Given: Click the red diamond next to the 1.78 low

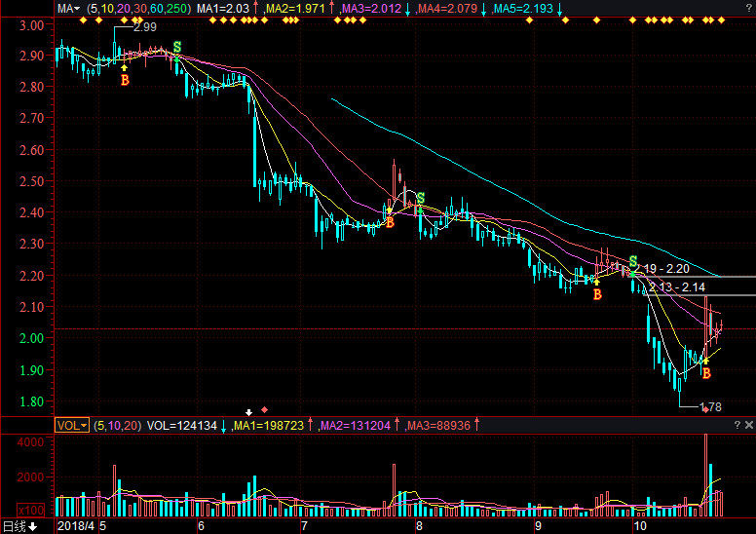Looking at the screenshot, I should click(706, 409).
